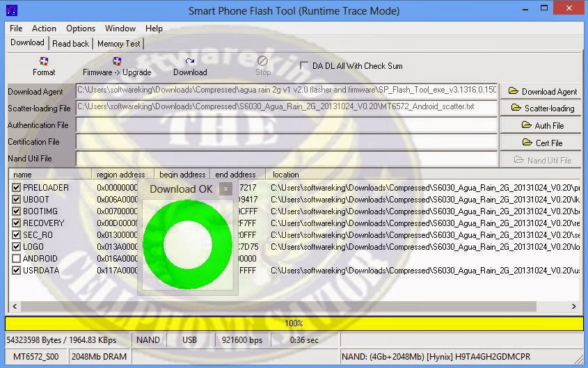Uncheck the SEC_RO partition
The image size is (588, 368).
click(x=16, y=235)
